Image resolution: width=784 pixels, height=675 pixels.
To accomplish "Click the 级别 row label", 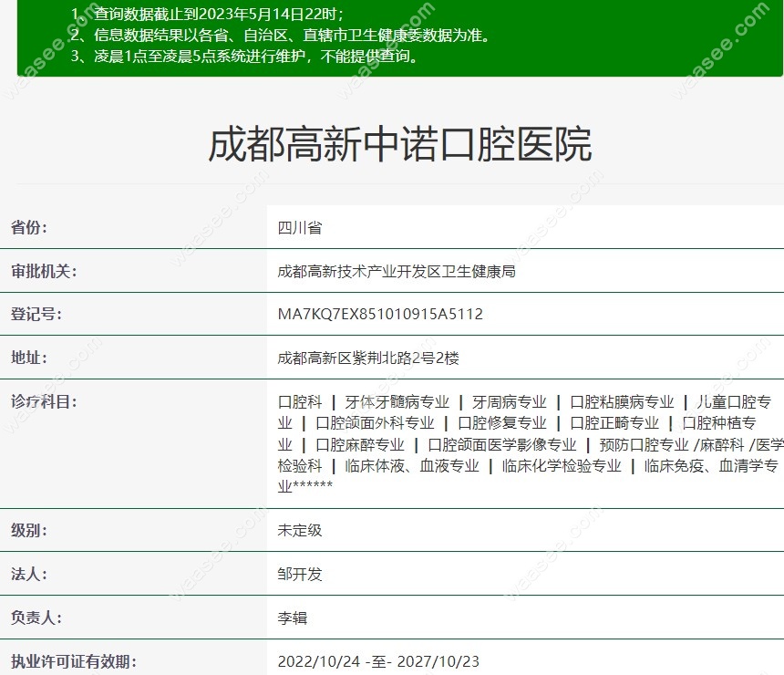I will coord(29,530).
